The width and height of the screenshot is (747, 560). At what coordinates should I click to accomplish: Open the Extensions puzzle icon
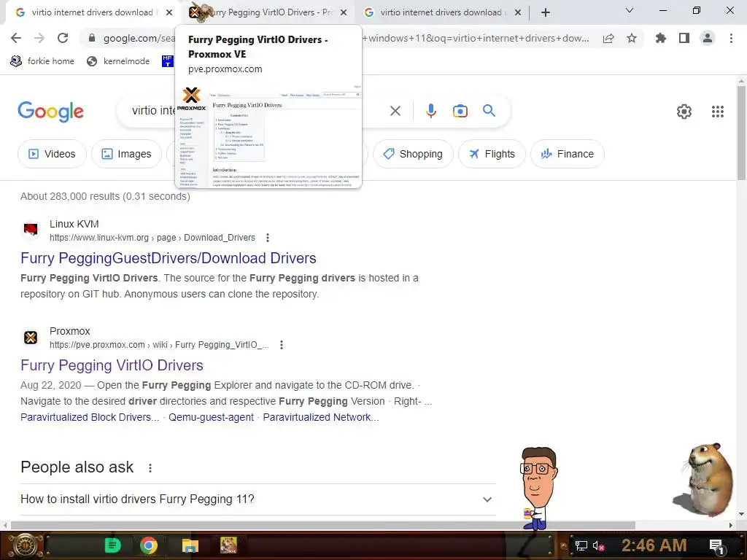[x=661, y=38]
